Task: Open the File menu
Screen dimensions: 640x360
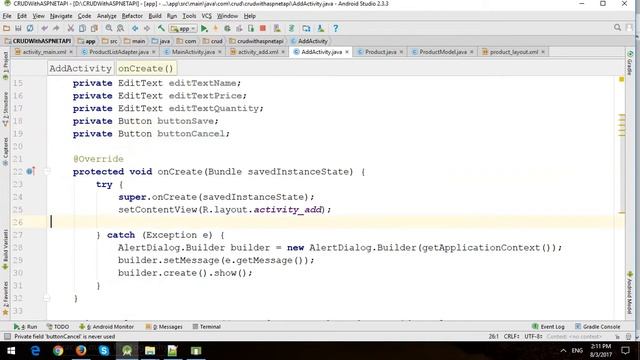Action: coord(7,16)
